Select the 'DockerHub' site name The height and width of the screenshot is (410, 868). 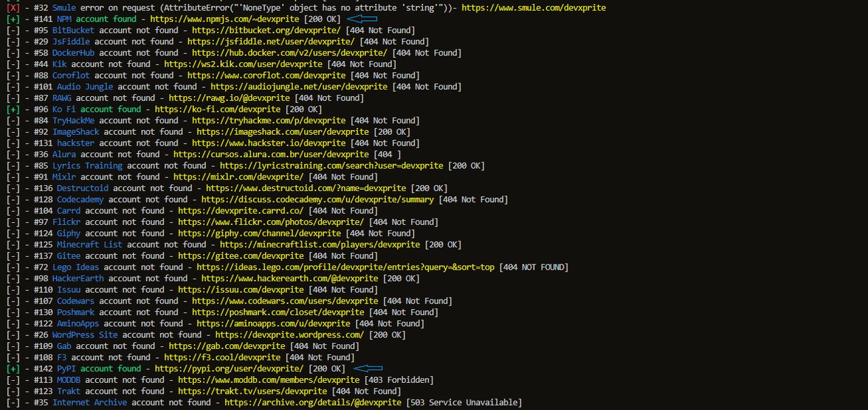pyautogui.click(x=73, y=53)
